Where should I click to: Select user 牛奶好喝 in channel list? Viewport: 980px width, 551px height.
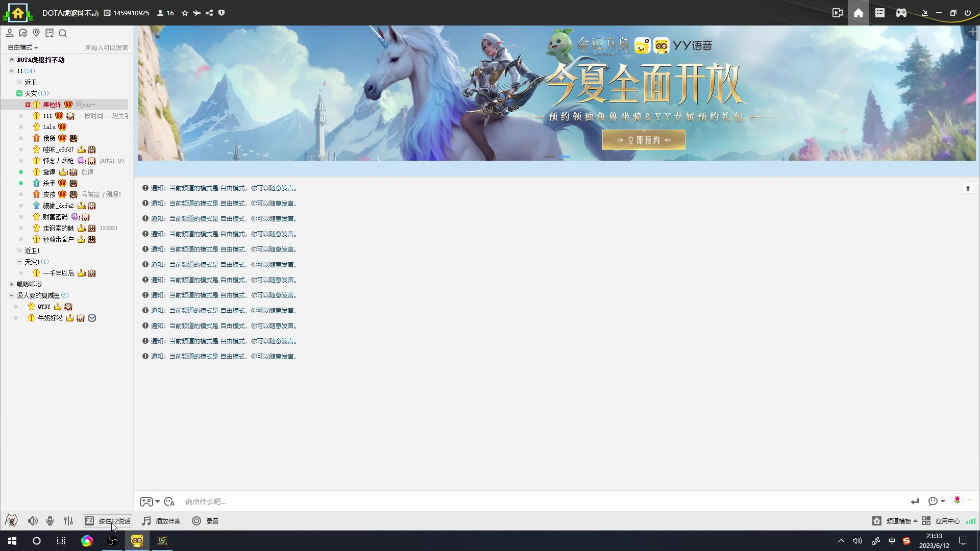pyautogui.click(x=50, y=318)
